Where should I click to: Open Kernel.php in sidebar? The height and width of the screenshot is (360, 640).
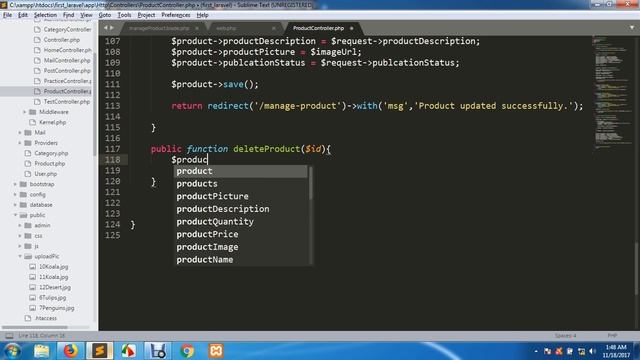(52, 122)
